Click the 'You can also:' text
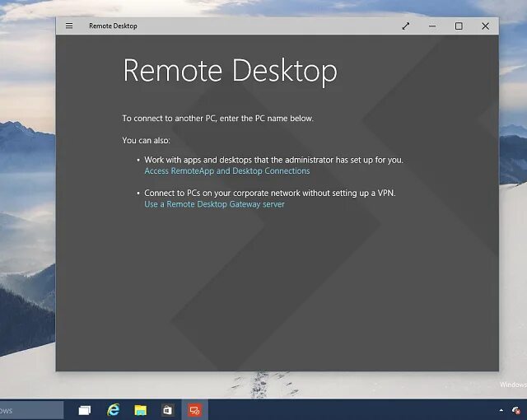 tap(147, 141)
